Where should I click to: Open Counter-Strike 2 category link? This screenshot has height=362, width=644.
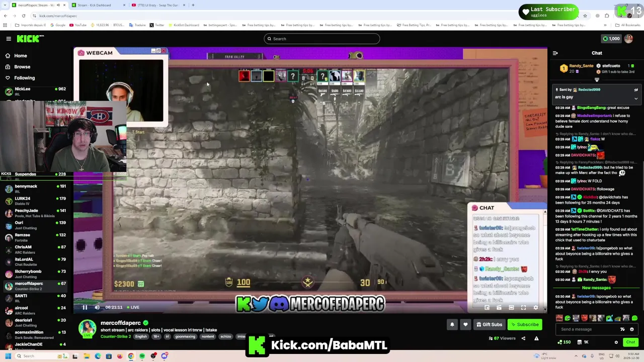[115, 336]
